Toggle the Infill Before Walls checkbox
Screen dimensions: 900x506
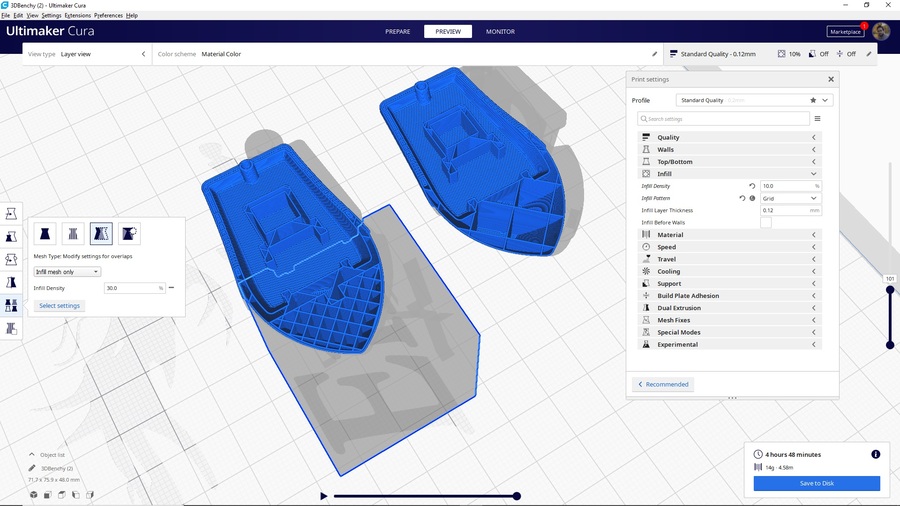click(x=766, y=223)
